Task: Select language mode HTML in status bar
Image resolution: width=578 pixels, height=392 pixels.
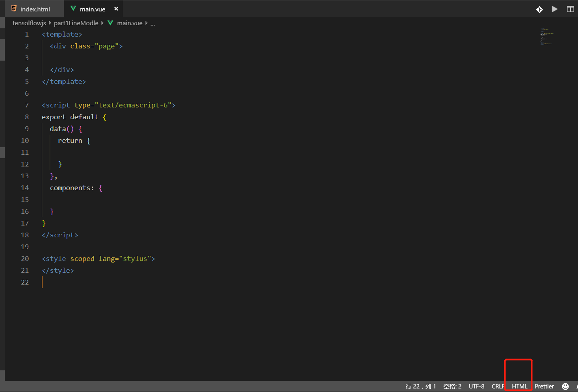Action: 519,386
